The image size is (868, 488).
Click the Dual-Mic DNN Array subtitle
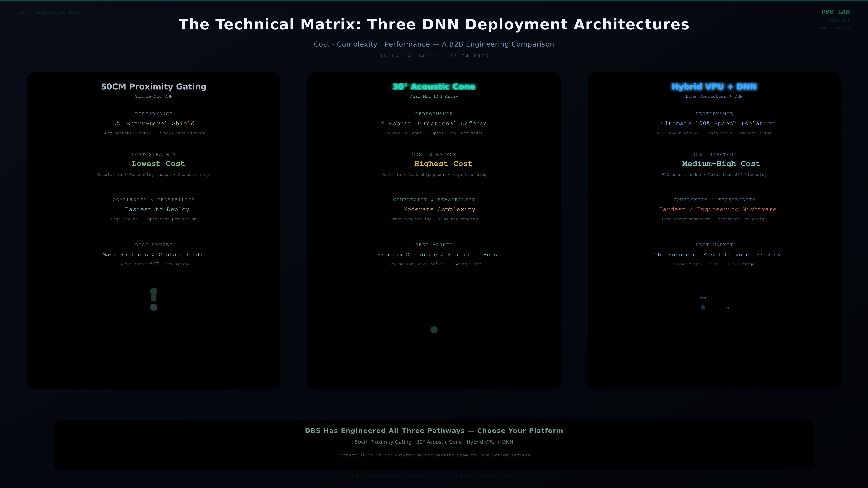click(434, 96)
